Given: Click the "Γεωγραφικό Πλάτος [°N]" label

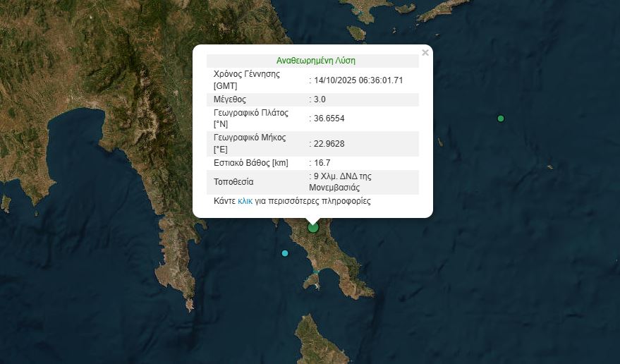Looking at the screenshot, I should 250,118.
